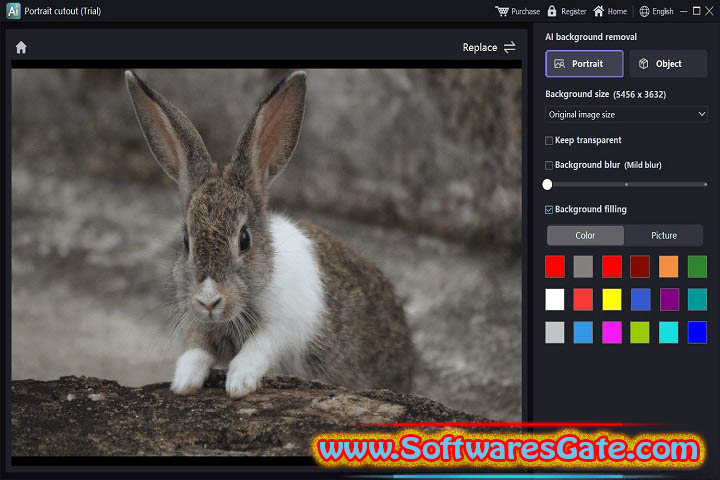720x480 pixels.
Task: Open the Original image size dropdown
Action: pos(626,114)
